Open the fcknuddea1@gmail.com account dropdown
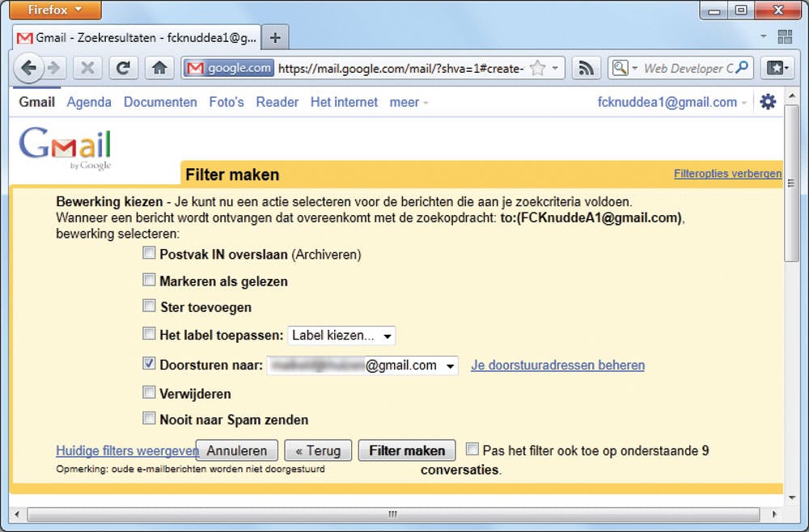809x532 pixels. click(x=672, y=103)
